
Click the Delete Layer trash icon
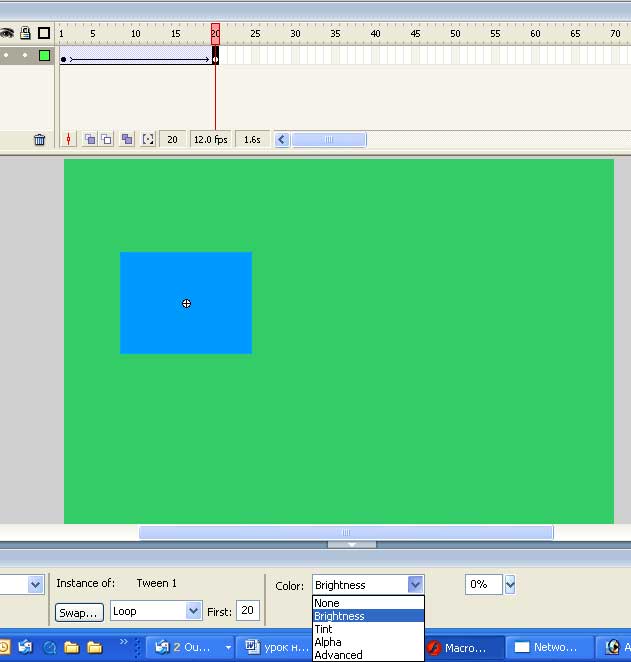click(39, 140)
